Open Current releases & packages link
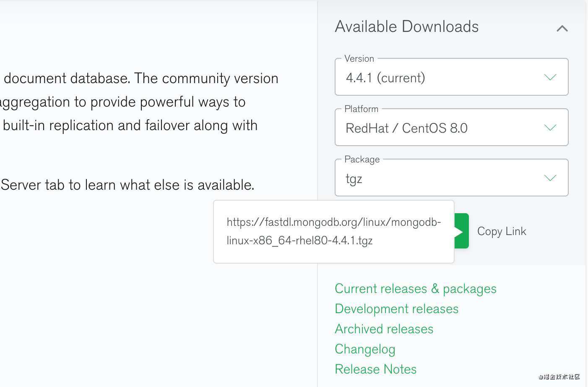588x387 pixels. tap(416, 289)
